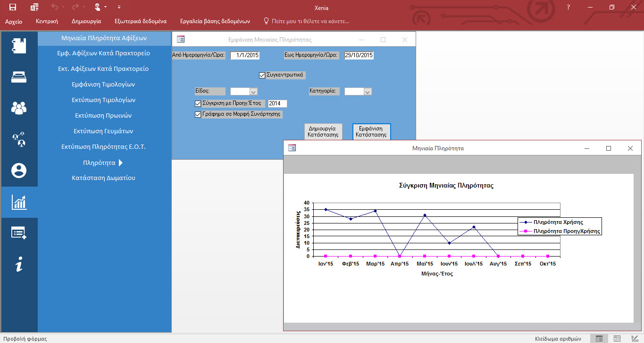Toggle Σύγκριση με Προηγ.Έτος checkbox
Image resolution: width=644 pixels, height=343 pixels.
coord(198,103)
